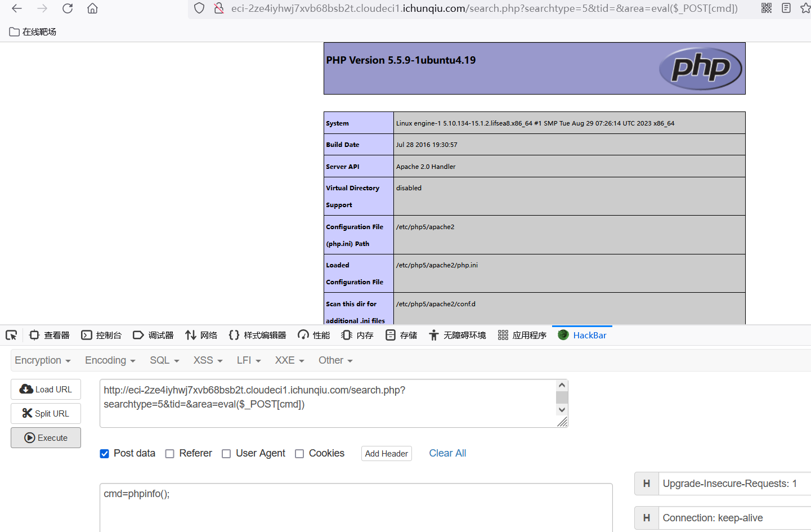
Task: Open the XSS dropdown menu
Action: pos(208,360)
